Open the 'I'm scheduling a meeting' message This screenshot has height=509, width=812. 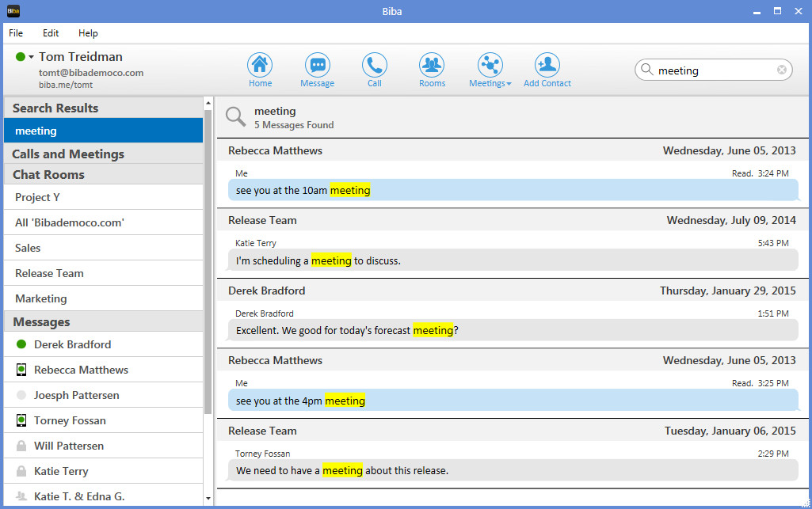[513, 260]
